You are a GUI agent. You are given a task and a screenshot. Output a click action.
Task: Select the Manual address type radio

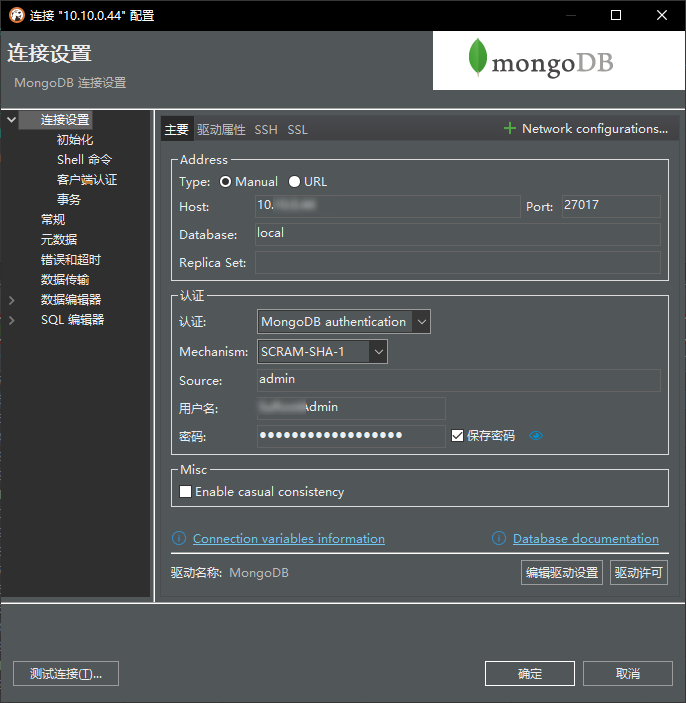click(226, 182)
